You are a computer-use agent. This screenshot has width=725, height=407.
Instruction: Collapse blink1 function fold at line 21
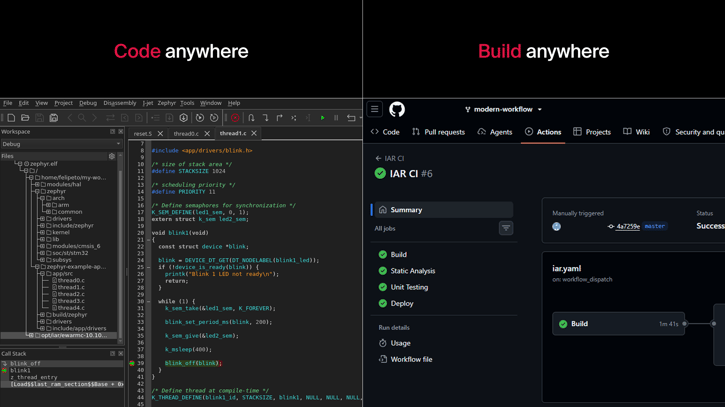(148, 240)
